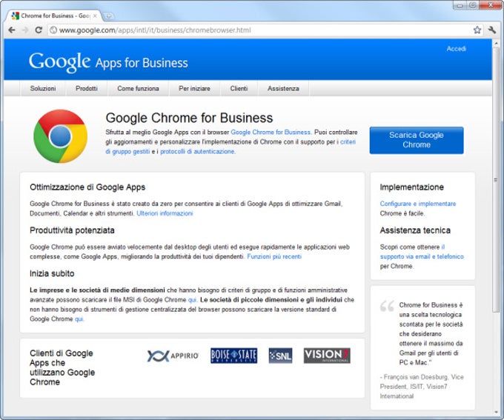This screenshot has height=420, width=504.
Task: Open the supporto via email e telefonico link
Action: coord(422,256)
